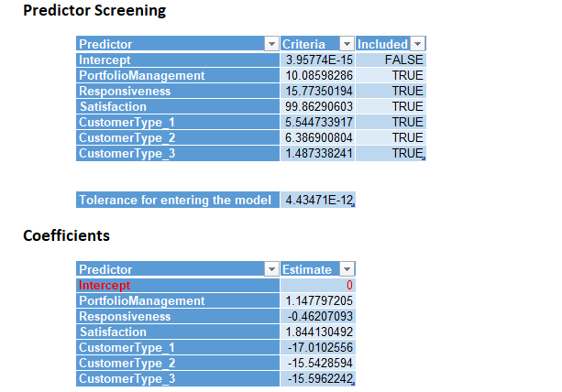Select the Coefficients heading
562x392 pixels.
[66, 235]
